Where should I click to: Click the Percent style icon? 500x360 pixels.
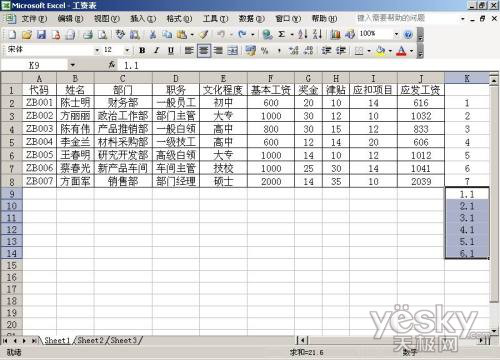(265, 51)
